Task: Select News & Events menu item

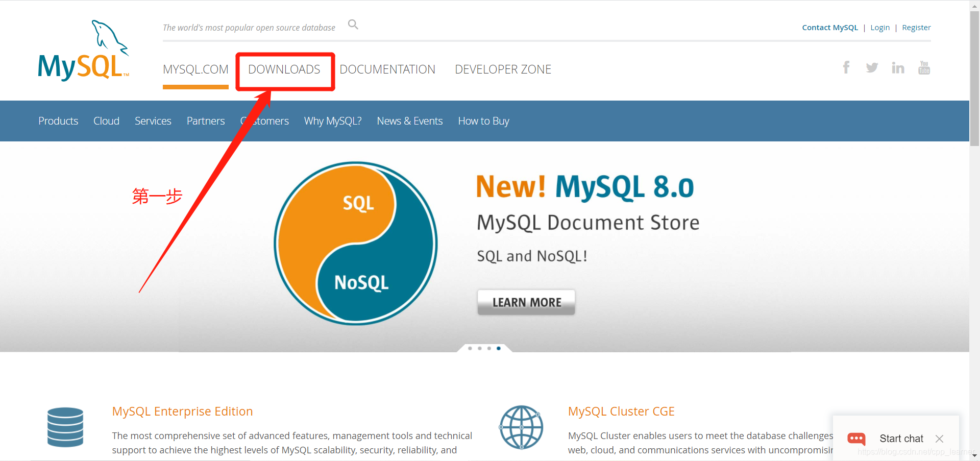Action: (410, 121)
